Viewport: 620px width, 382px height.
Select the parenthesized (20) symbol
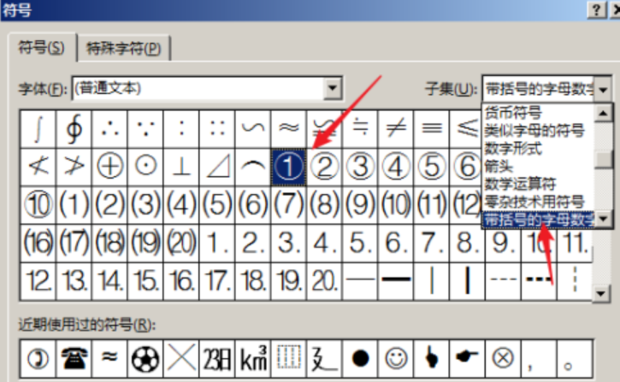(x=181, y=242)
